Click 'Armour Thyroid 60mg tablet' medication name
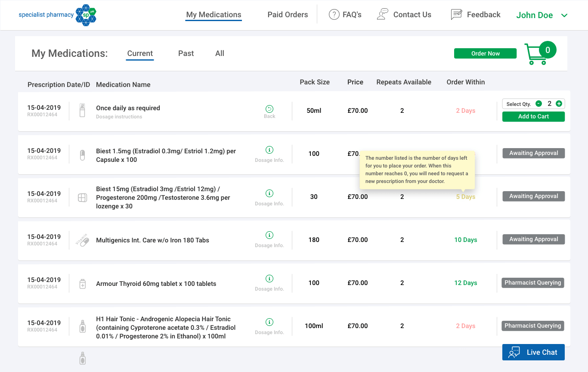Screen dimensions: 588x372 coord(156,284)
